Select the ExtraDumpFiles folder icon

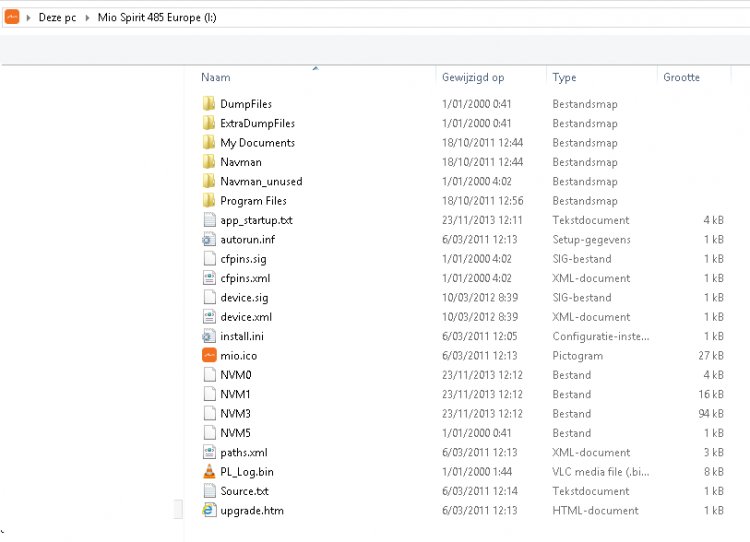pos(209,123)
